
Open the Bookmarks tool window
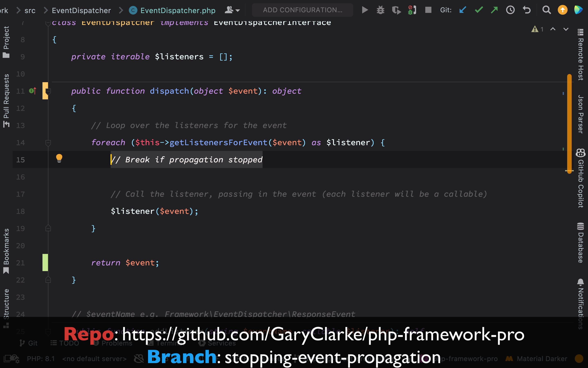pos(6,251)
